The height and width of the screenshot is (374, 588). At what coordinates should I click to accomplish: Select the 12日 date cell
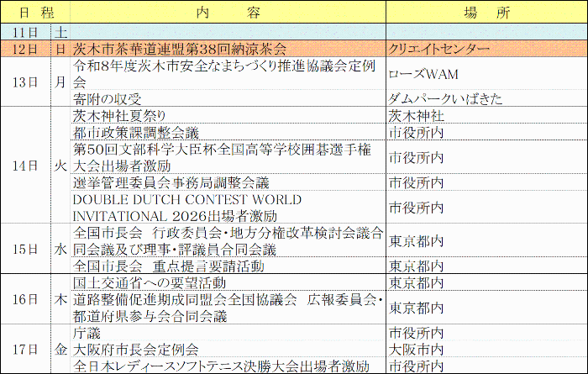tap(25, 49)
